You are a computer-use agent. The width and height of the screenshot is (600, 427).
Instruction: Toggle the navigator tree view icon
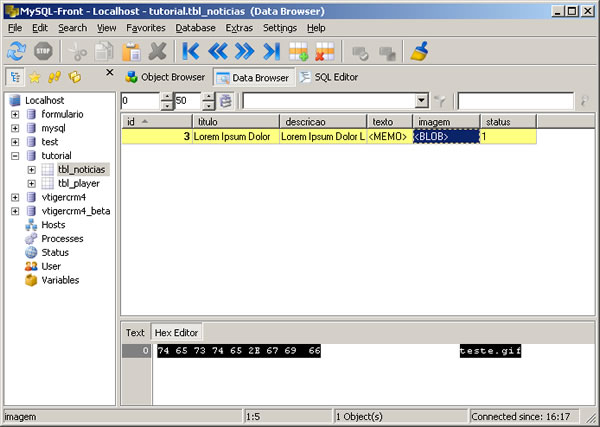click(15, 77)
